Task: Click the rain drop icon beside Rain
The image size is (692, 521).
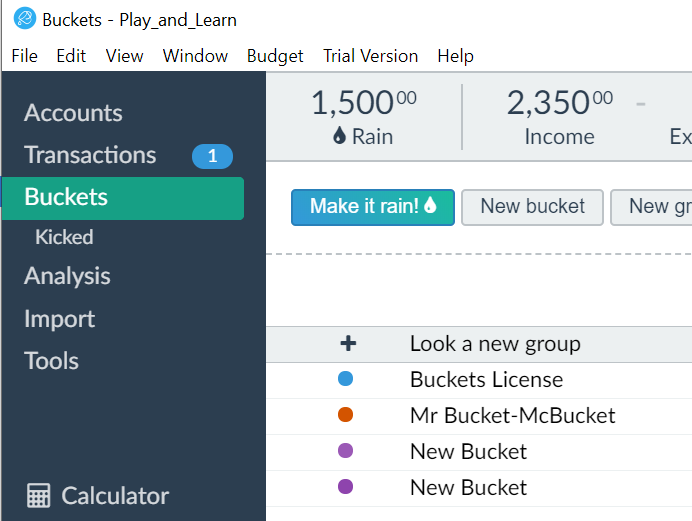Action: [x=339, y=135]
